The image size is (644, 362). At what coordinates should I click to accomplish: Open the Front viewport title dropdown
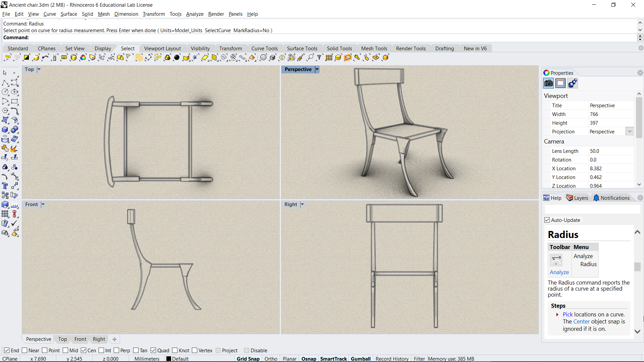[x=43, y=204]
